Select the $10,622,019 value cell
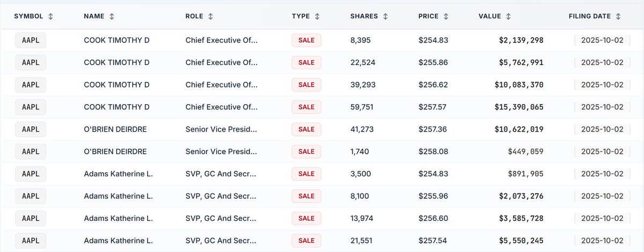The height and width of the screenshot is (252, 644). 519,129
